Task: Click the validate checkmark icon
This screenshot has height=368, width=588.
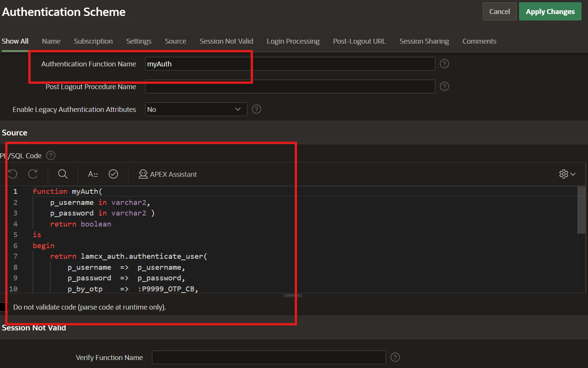Action: tap(113, 174)
